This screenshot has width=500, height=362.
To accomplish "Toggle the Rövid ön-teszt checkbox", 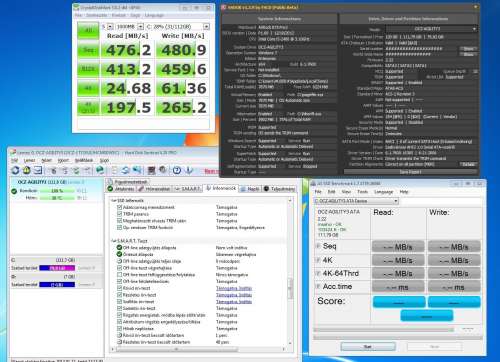I will 119,288.
